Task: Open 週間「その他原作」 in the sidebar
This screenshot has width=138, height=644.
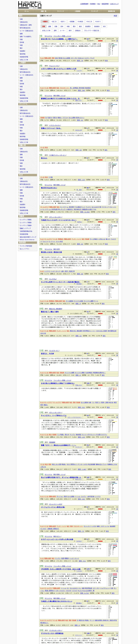Action: (x=26, y=36)
